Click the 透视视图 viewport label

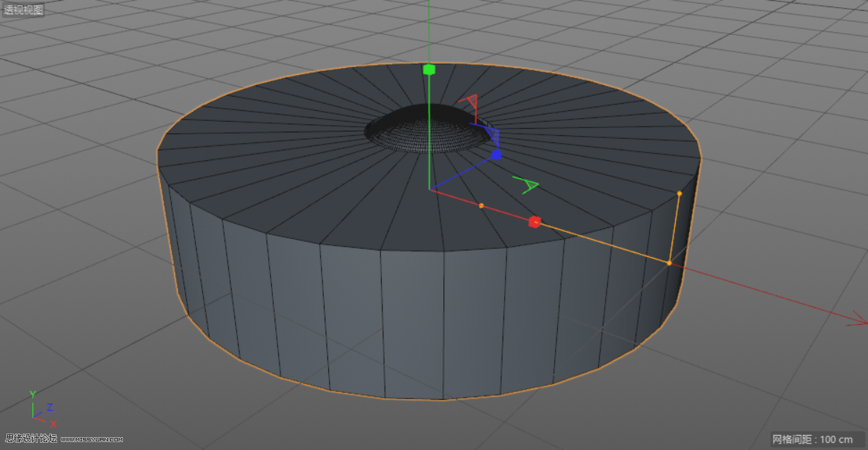pos(23,9)
